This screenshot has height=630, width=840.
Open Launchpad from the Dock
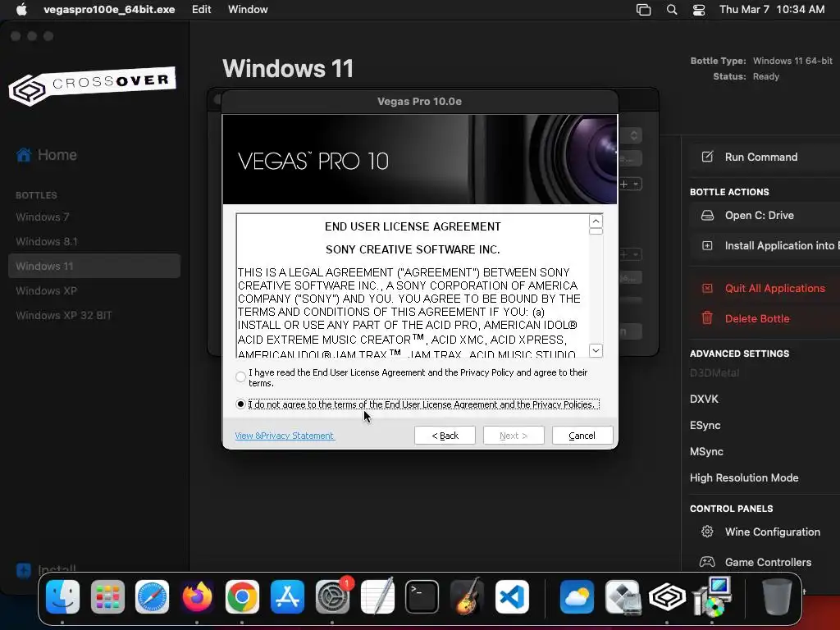click(x=107, y=597)
